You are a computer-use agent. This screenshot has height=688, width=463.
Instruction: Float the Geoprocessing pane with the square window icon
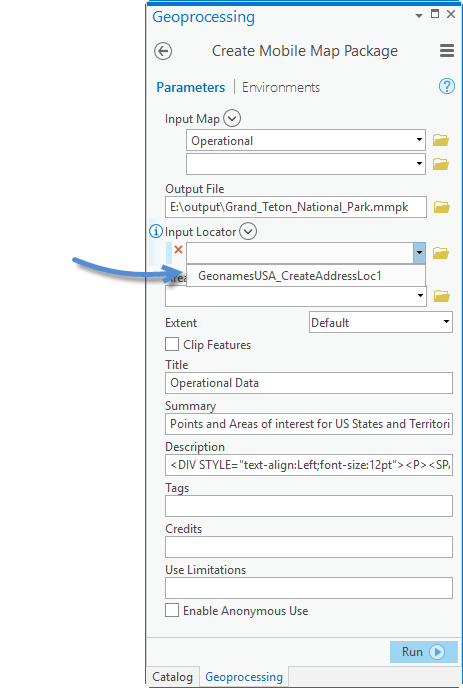click(435, 14)
